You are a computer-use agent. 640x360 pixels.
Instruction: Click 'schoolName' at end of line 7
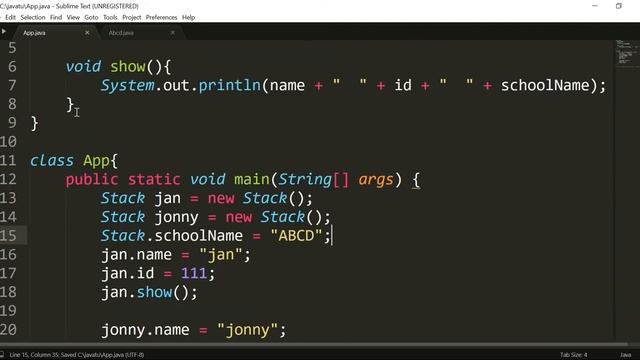(x=545, y=85)
